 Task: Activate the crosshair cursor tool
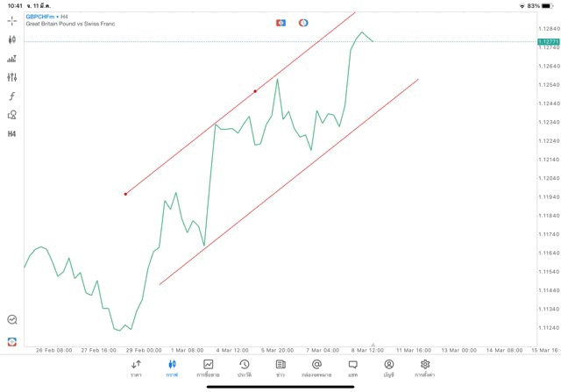click(x=11, y=20)
